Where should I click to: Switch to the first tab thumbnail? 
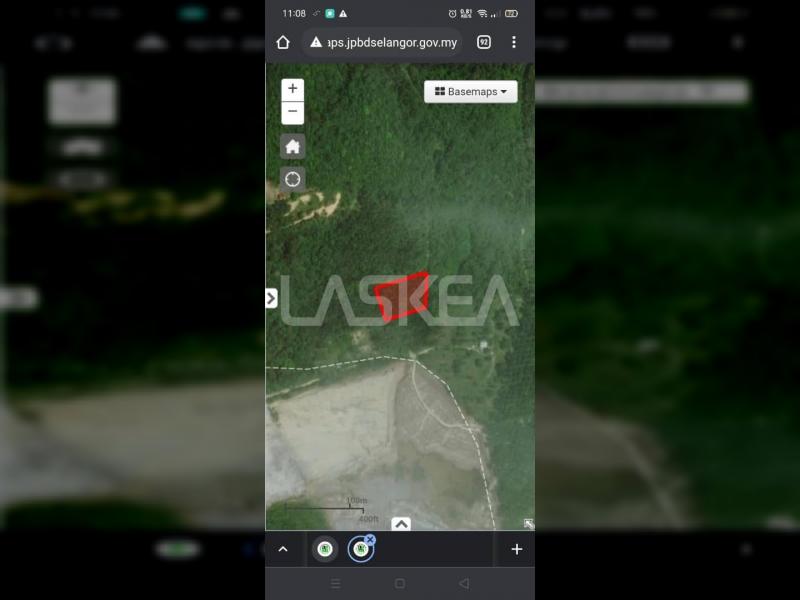(324, 549)
